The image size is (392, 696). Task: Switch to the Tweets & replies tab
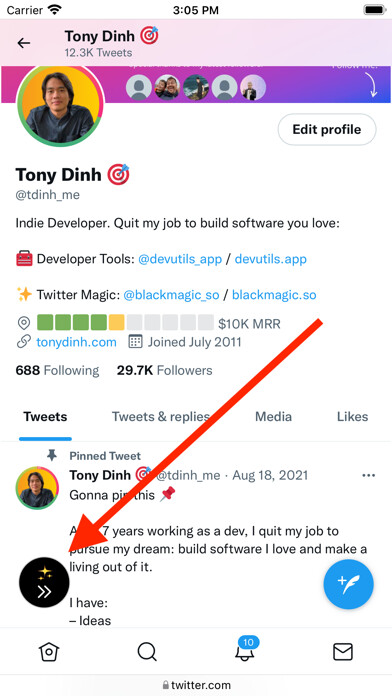tap(161, 416)
